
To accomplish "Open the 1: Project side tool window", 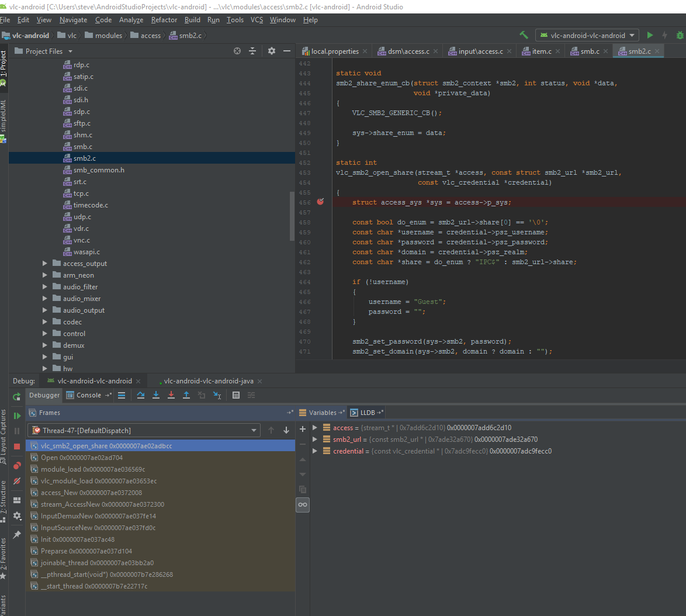I will [4, 68].
